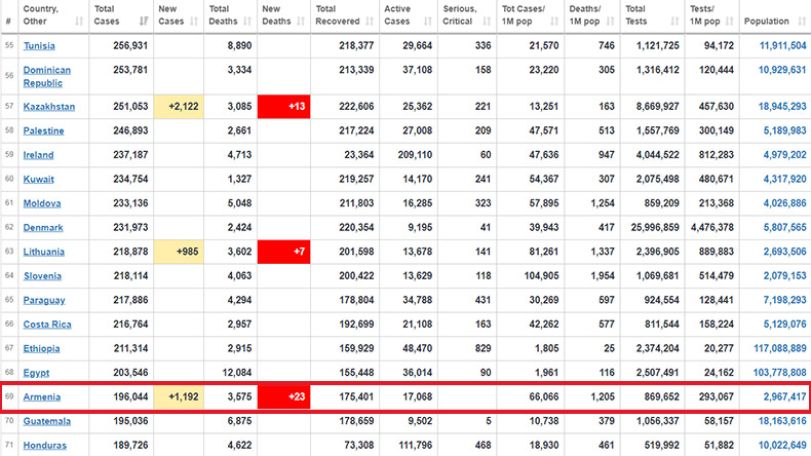Sort by the Tot Cases/1M pop icon
This screenshot has height=456, width=811.
click(x=554, y=21)
